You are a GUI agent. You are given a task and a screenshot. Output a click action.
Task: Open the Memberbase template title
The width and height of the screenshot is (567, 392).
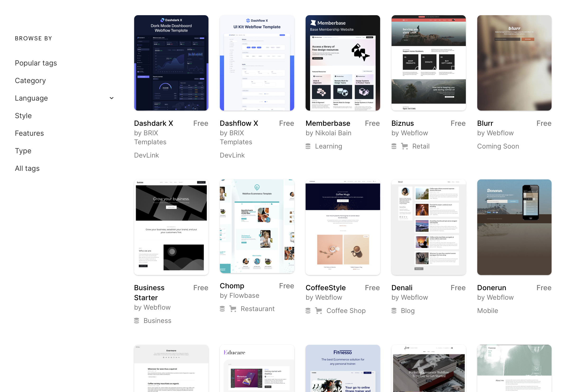coord(328,123)
